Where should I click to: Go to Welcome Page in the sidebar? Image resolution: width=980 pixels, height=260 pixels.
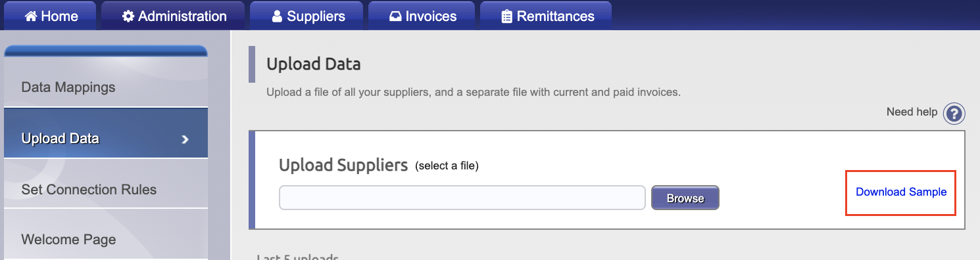tap(106, 240)
